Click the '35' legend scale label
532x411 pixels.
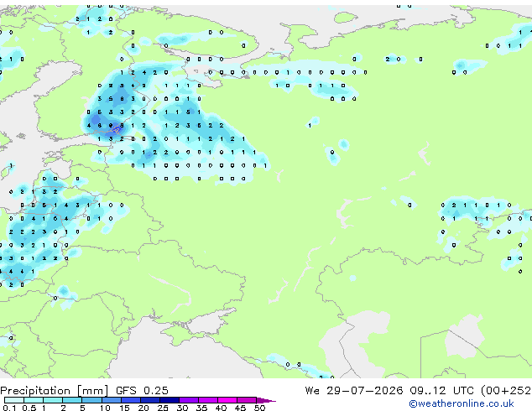tap(201, 408)
